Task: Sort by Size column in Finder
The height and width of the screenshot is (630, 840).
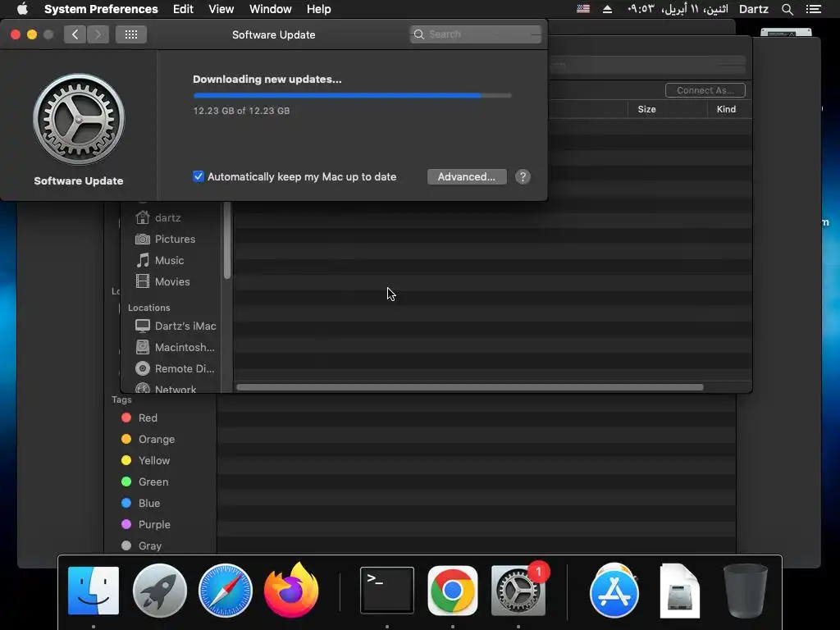Action: tap(646, 109)
